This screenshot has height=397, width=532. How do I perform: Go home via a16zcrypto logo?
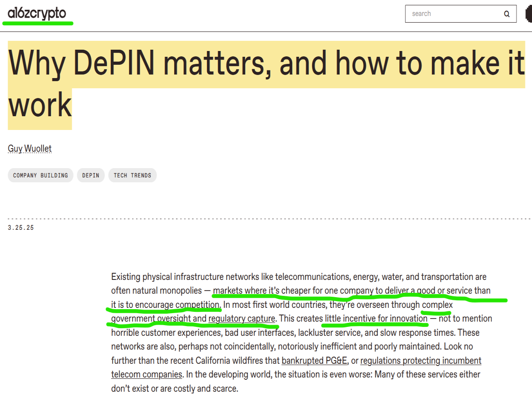coord(37,14)
